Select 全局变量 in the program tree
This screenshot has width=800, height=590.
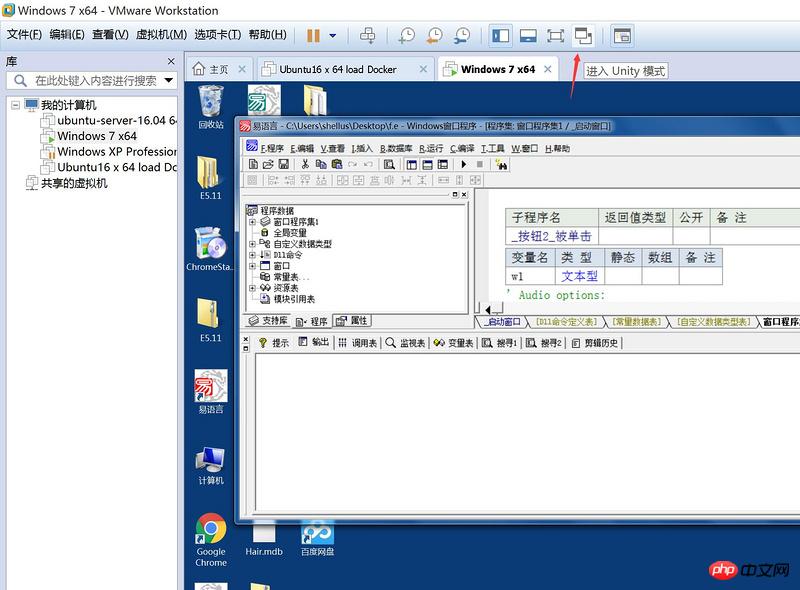point(290,233)
